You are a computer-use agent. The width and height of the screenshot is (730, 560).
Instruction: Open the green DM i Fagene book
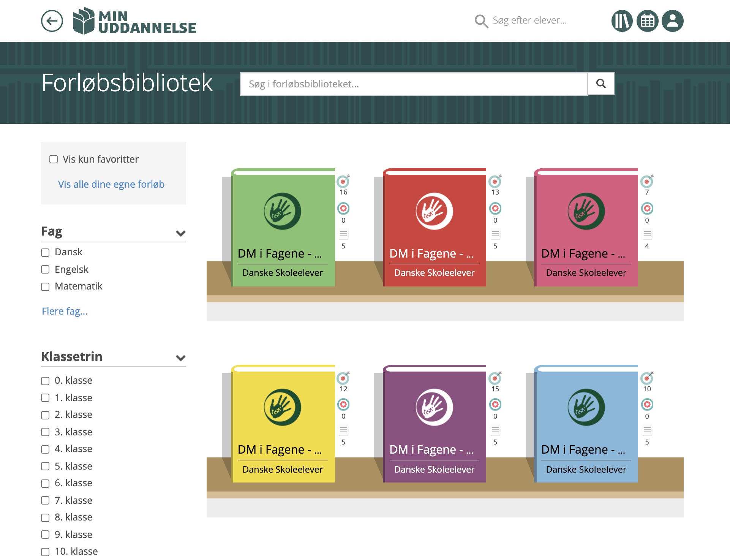click(x=283, y=227)
